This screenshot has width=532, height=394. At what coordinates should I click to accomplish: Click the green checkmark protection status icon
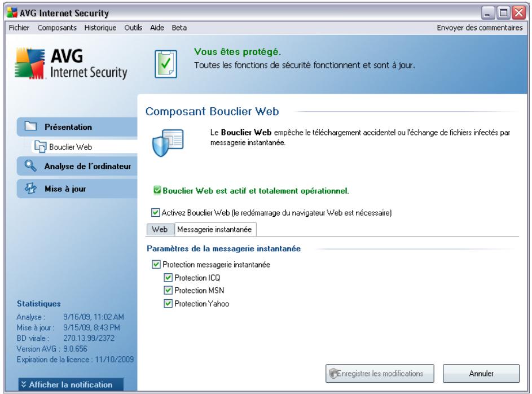click(x=166, y=64)
